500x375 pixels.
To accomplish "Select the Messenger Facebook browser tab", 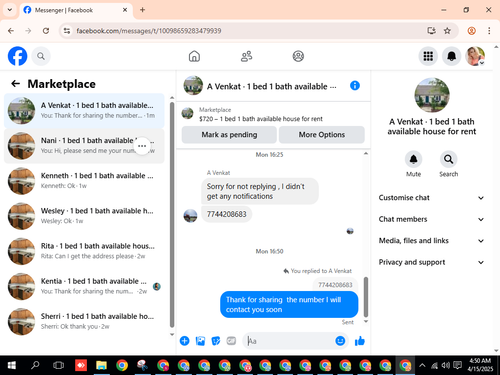I will (76, 10).
